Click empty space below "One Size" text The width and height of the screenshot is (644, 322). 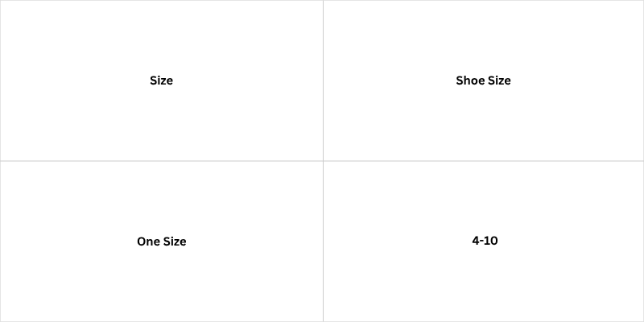(162, 283)
